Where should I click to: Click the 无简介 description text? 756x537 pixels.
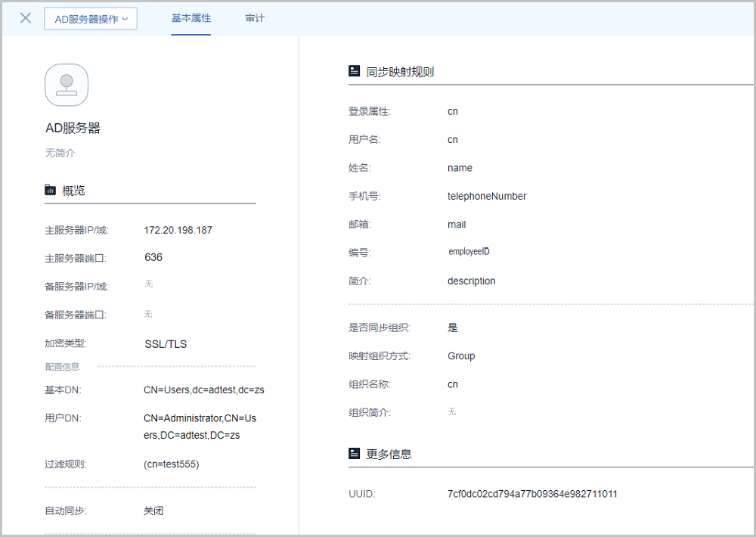[60, 153]
